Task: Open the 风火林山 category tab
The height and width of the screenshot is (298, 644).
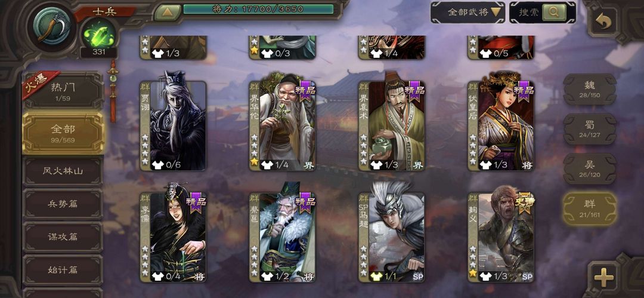Action: [x=63, y=171]
